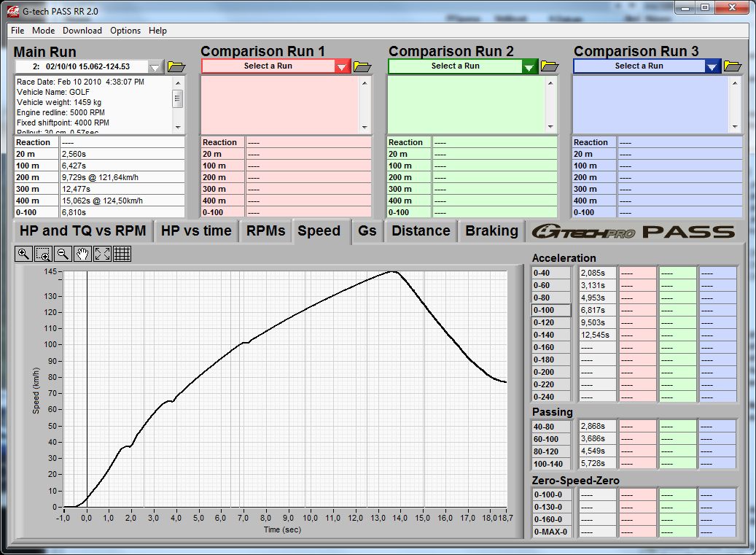Select the zoom-to-region graph tool
Viewport: 756px width, 555px height.
44,254
